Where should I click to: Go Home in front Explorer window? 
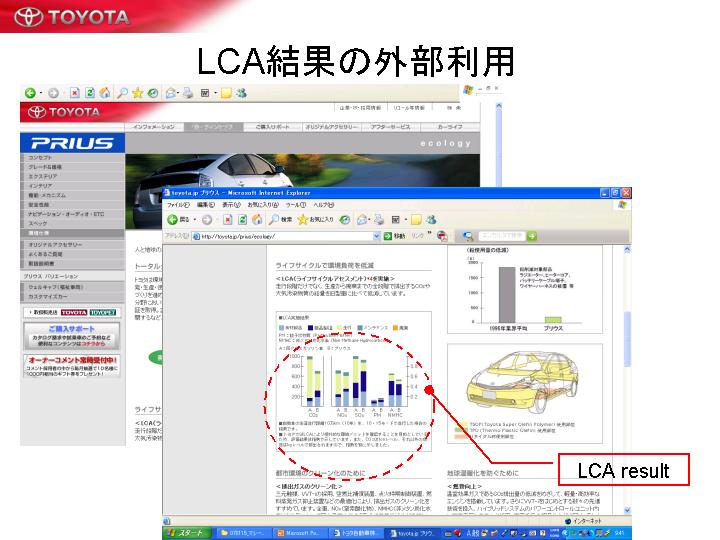click(257, 220)
